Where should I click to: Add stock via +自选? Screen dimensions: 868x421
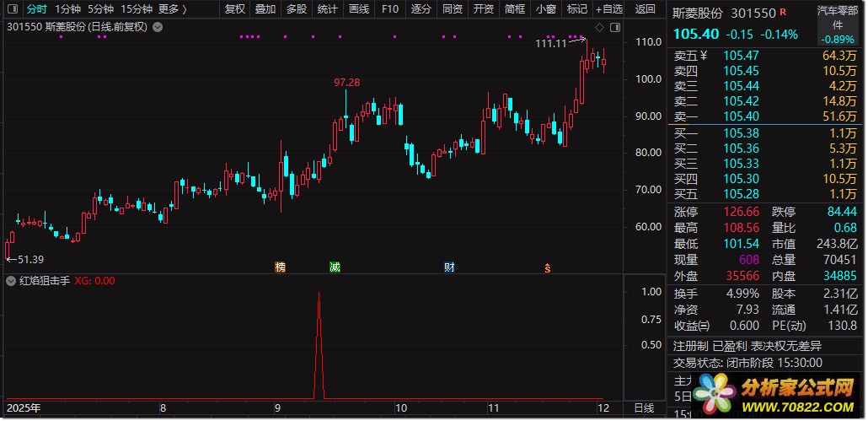[609, 9]
